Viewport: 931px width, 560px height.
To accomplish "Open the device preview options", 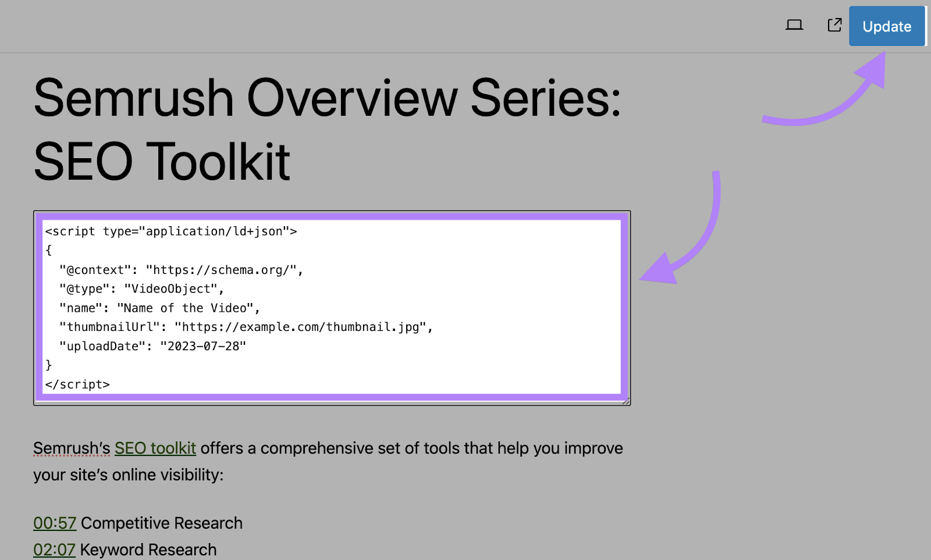I will [x=794, y=25].
